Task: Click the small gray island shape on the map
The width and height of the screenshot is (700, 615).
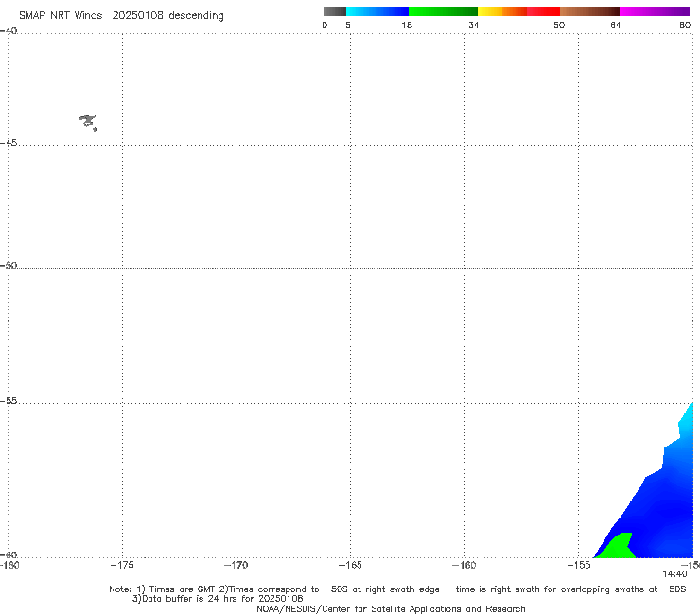Action: (88, 122)
